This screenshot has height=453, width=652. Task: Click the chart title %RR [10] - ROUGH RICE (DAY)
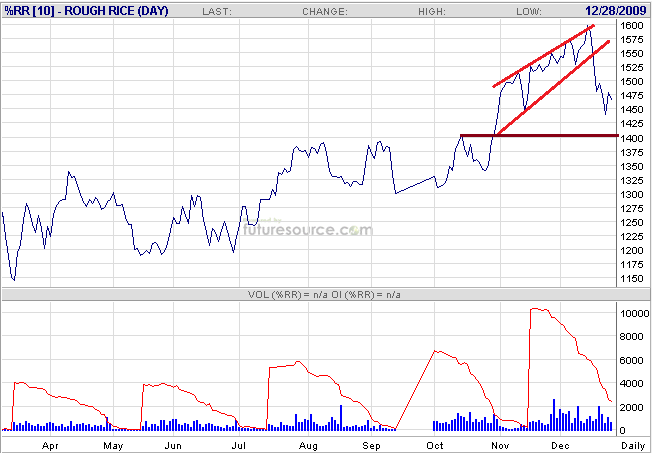click(86, 11)
